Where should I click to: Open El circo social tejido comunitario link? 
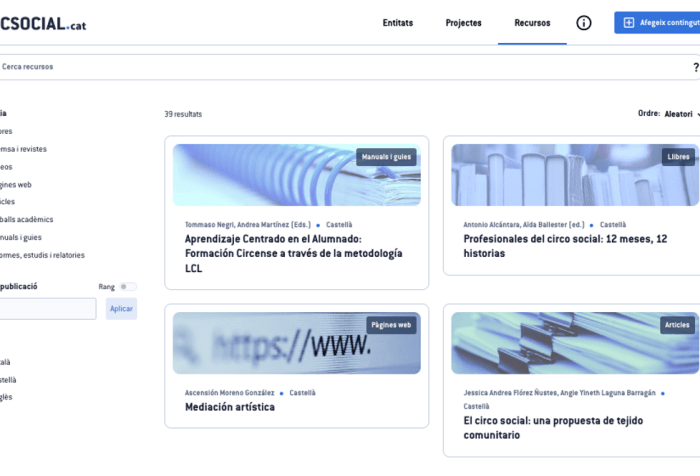click(x=555, y=428)
